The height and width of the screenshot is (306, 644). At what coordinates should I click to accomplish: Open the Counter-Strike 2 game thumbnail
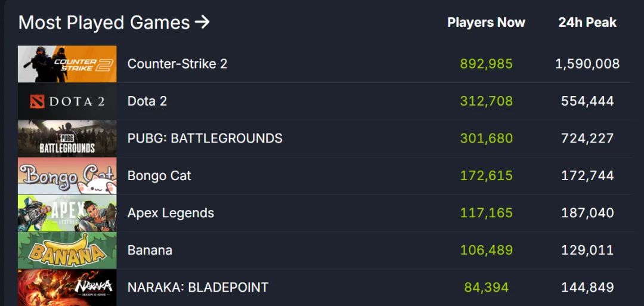67,64
